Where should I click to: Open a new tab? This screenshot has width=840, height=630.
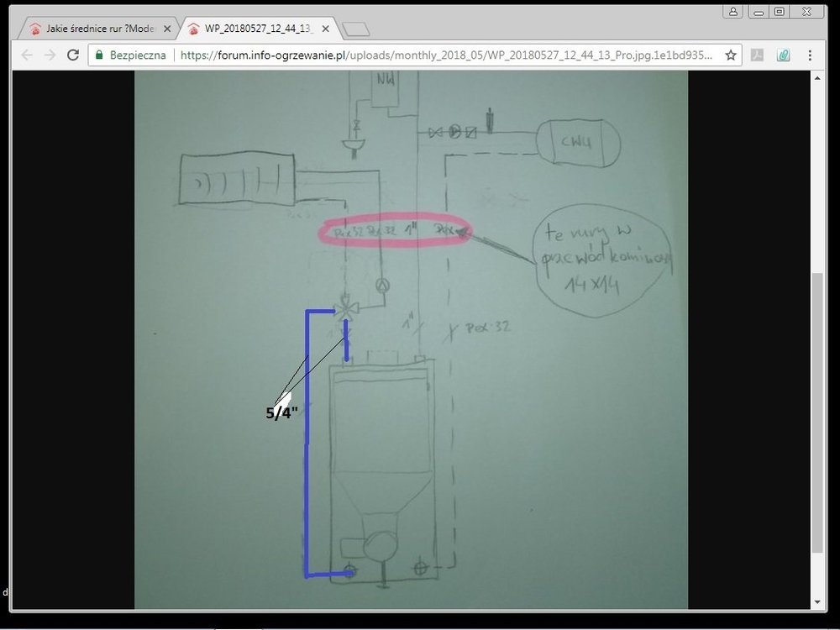[x=356, y=30]
